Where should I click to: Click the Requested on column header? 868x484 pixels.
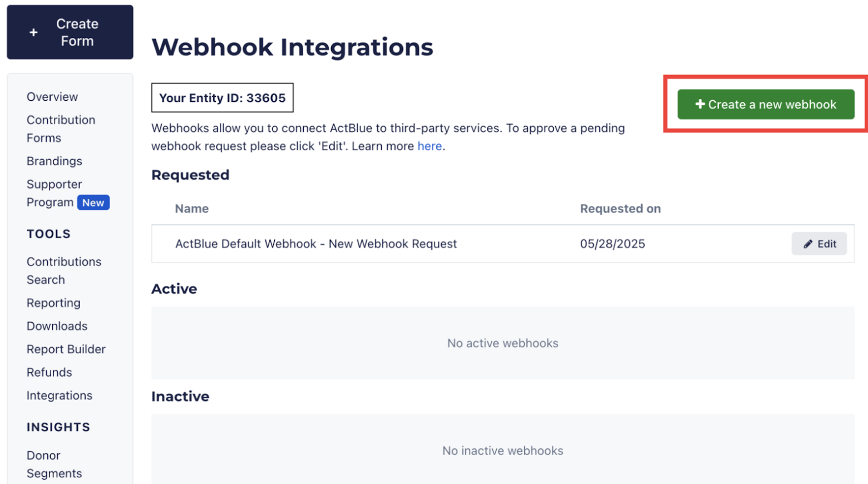pos(620,209)
